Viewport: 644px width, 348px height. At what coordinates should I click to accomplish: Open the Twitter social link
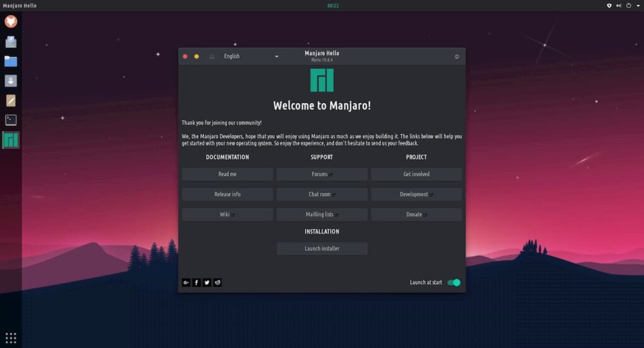pos(207,283)
